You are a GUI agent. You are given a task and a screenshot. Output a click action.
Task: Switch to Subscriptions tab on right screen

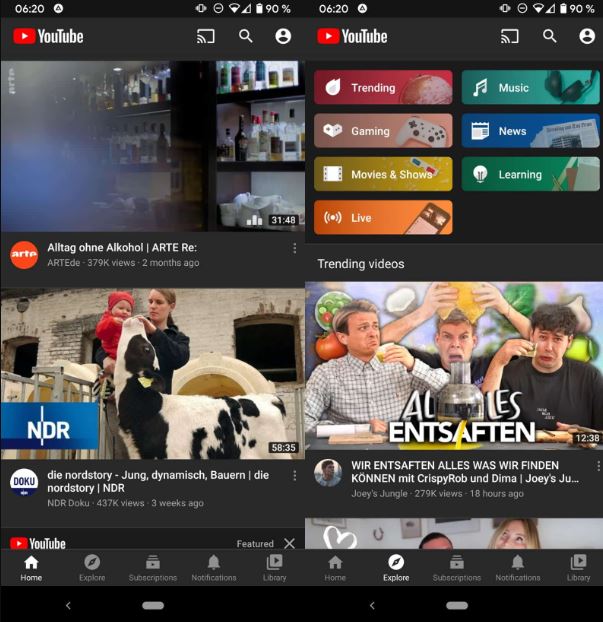(457, 567)
